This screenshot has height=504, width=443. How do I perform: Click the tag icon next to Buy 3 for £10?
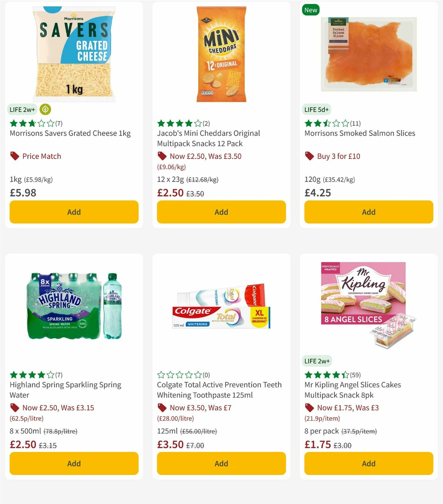coord(309,156)
